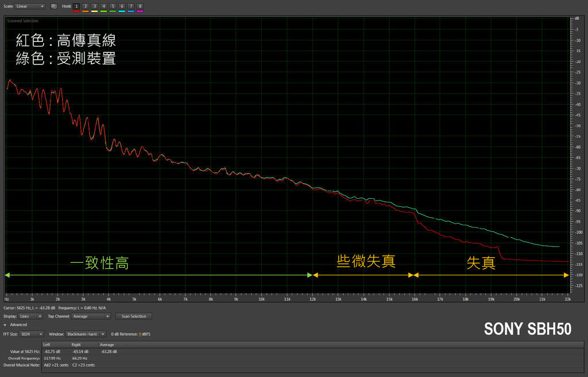Click the Left column header
The height and width of the screenshot is (377, 588).
point(47,344)
